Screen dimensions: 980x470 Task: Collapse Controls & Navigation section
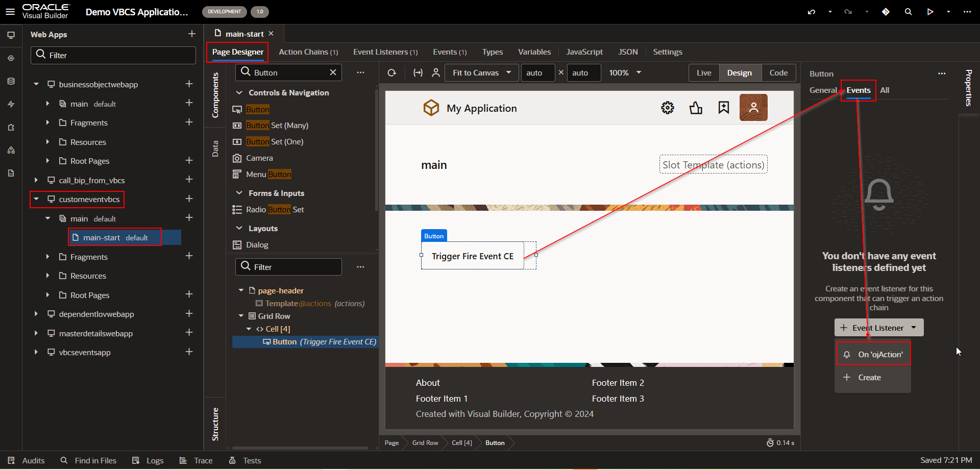(x=239, y=92)
